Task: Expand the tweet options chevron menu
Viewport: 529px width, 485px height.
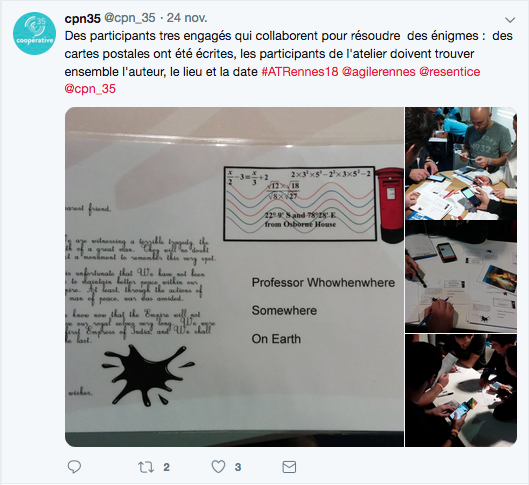Action: [x=510, y=20]
